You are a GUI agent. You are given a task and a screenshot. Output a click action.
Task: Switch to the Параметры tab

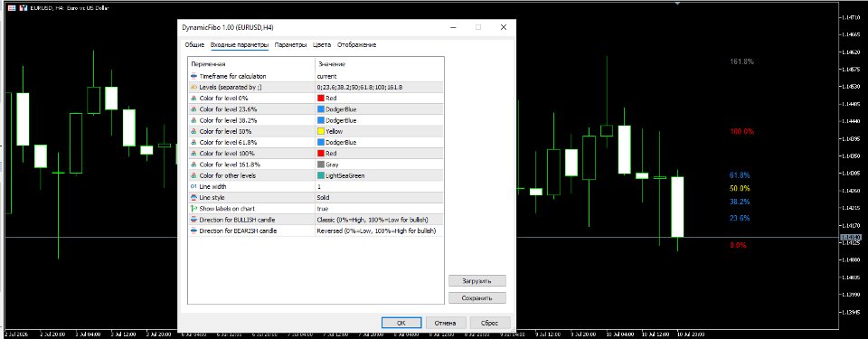[290, 45]
